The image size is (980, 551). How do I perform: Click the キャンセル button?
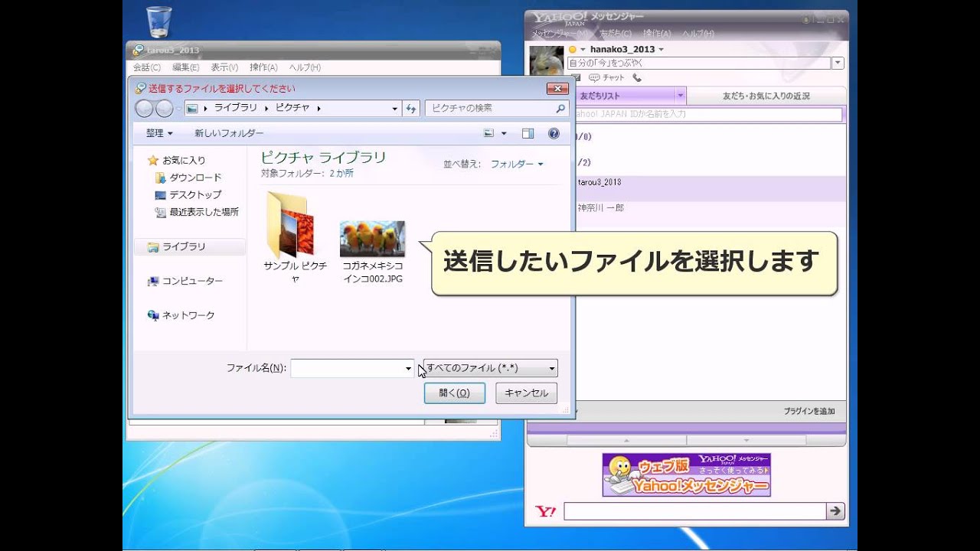[x=527, y=393]
